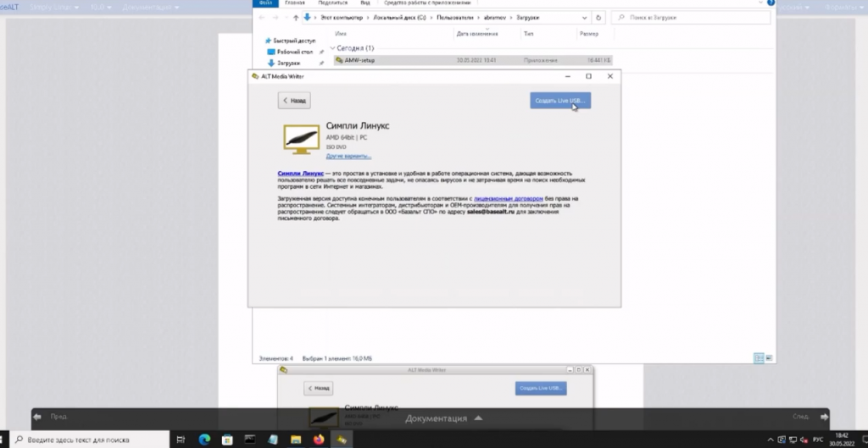This screenshot has width=868, height=448.
Task: Click the Назад button in ALT Media Writer
Action: (x=294, y=101)
